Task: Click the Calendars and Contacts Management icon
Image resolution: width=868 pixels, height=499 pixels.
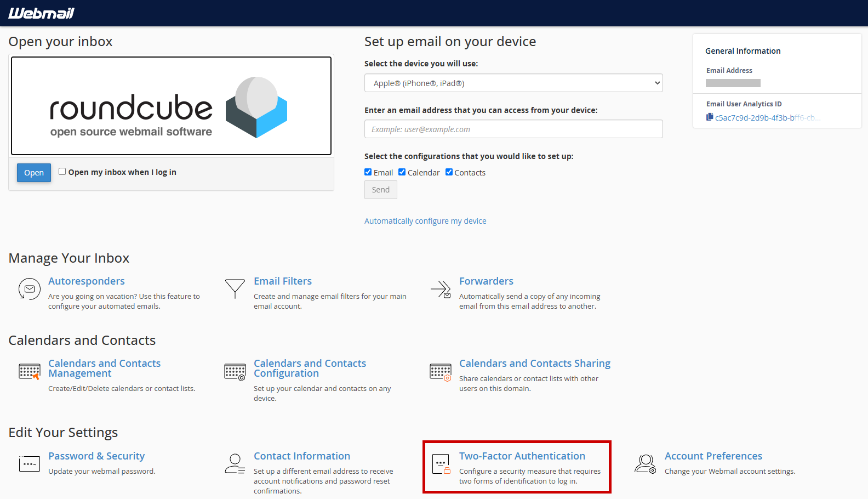Action: coord(29,372)
